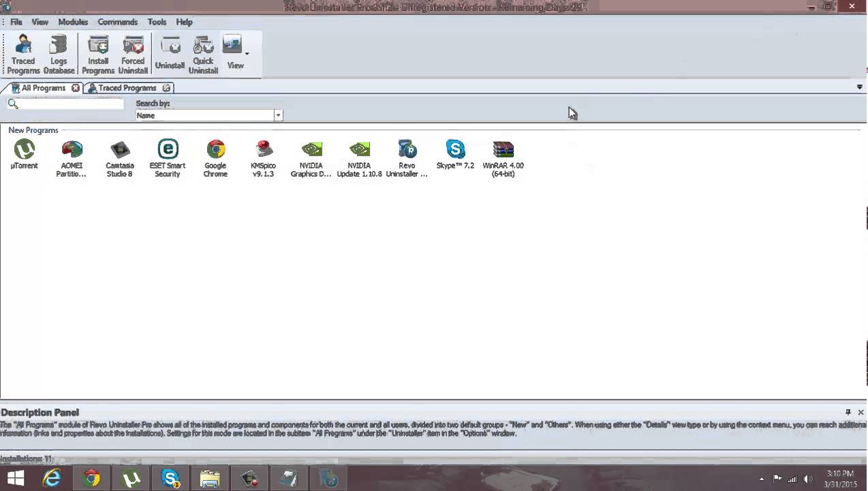Select NVIDIA Graphics Driver entry
The height and width of the screenshot is (491, 868).
point(311,158)
